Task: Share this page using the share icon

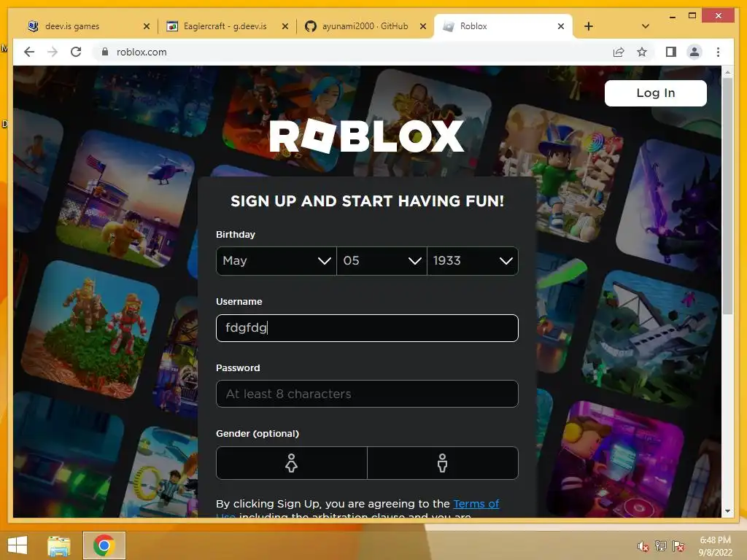Action: tap(619, 52)
